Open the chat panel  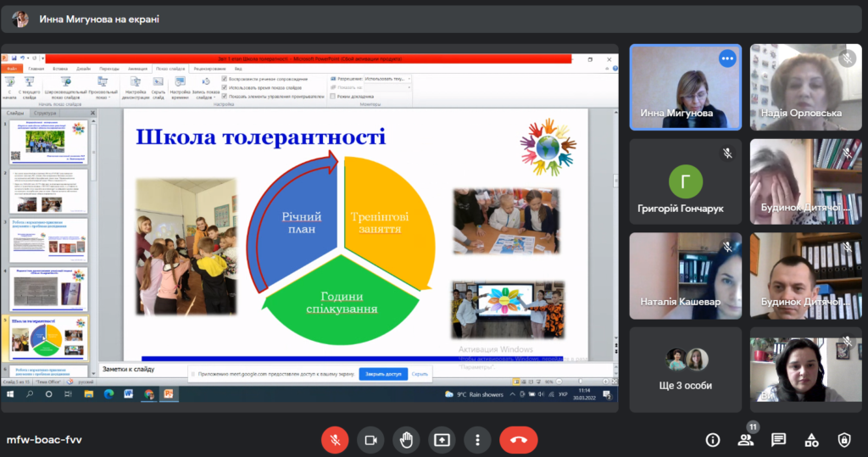778,440
